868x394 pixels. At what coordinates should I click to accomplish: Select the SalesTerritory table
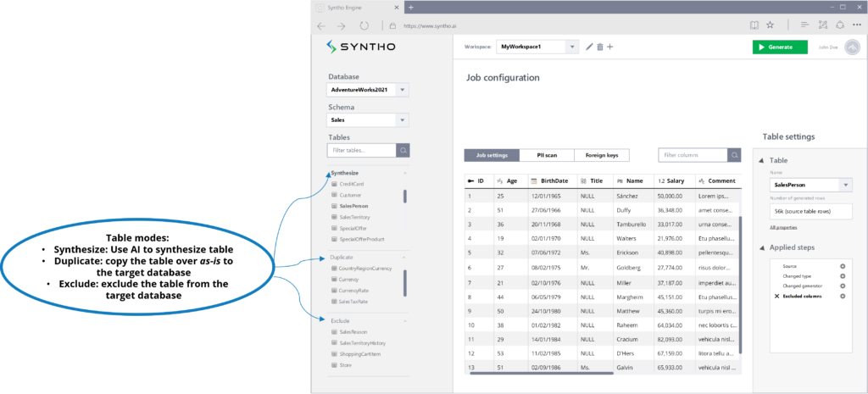click(x=355, y=217)
